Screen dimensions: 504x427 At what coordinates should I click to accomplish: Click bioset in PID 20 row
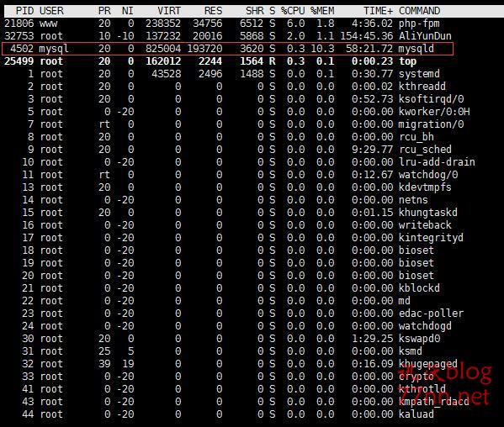tap(416, 276)
